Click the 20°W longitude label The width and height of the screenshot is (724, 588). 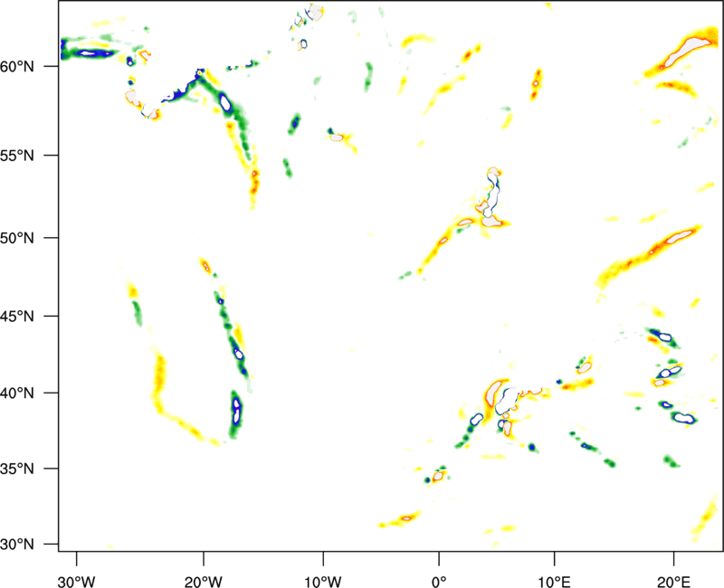pos(204,582)
